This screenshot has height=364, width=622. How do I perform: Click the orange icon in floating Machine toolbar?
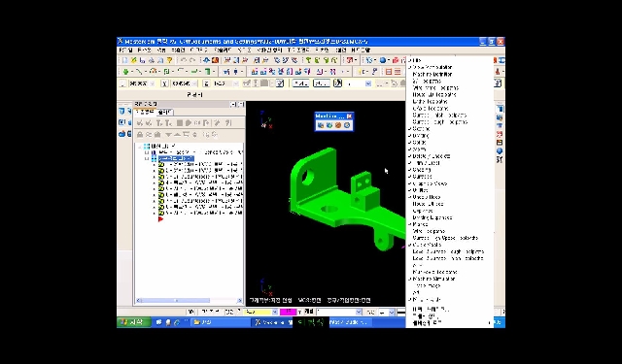(x=338, y=125)
